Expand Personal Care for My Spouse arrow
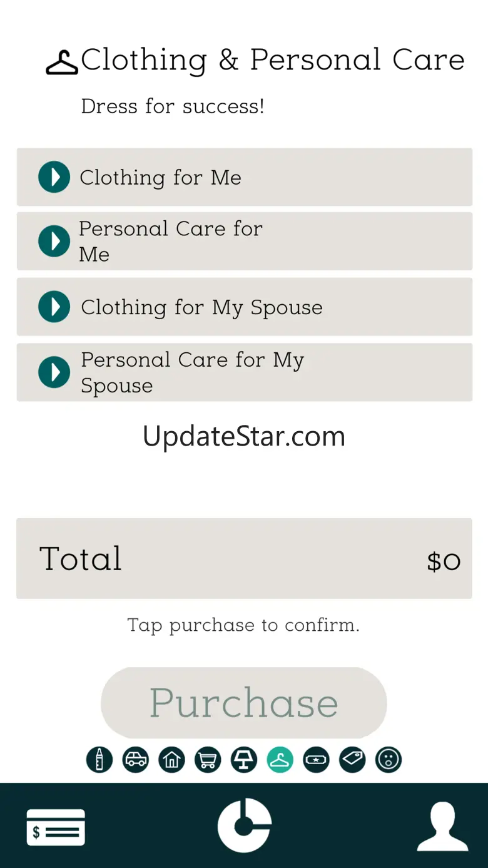This screenshot has height=868, width=488. [x=54, y=372]
